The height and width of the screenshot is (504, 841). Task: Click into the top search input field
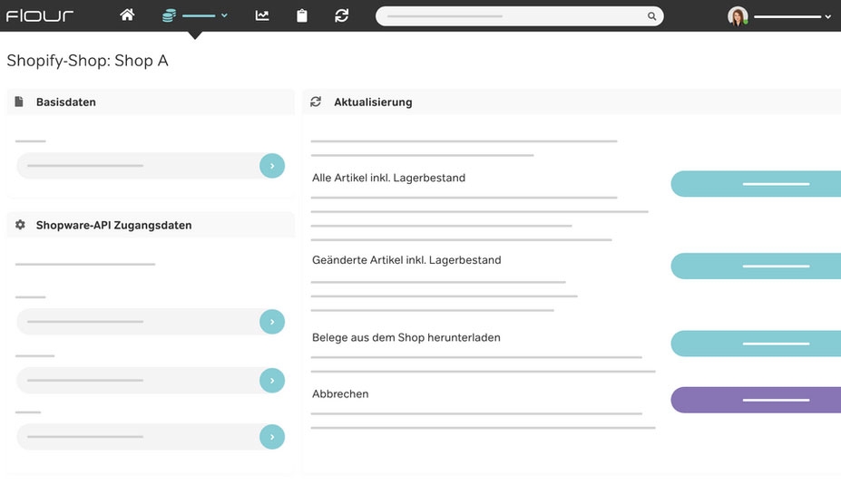pos(508,16)
